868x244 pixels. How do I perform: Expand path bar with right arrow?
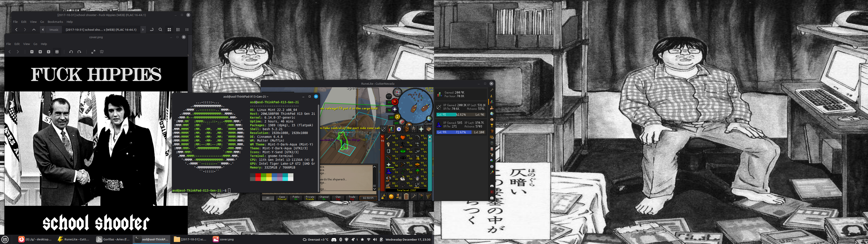pos(143,30)
